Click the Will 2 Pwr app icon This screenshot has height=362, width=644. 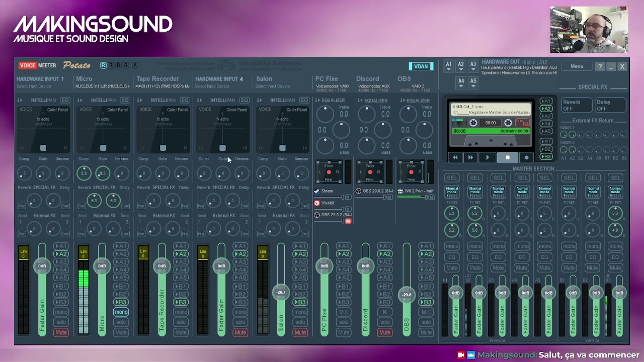click(400, 191)
